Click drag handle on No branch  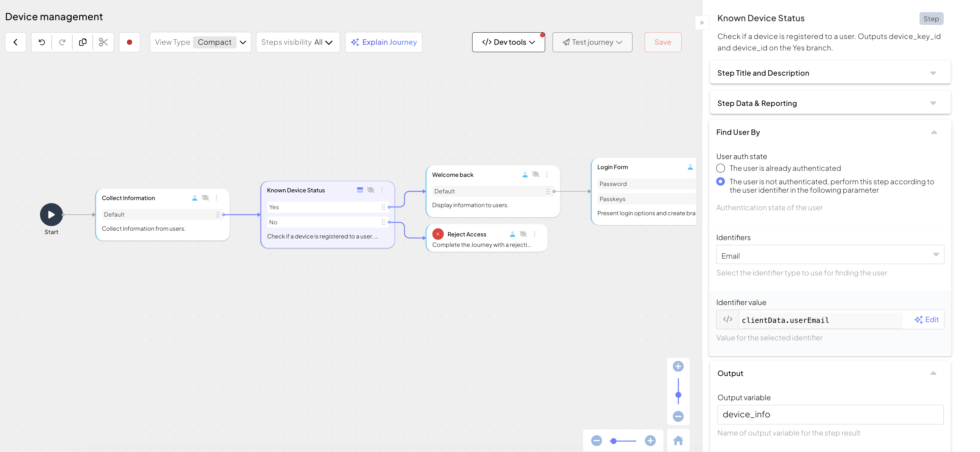click(x=383, y=222)
